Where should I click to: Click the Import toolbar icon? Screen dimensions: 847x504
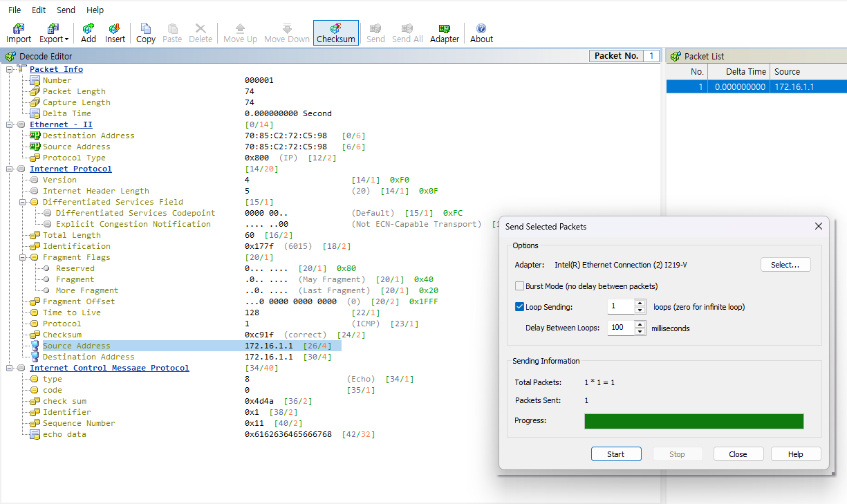click(19, 32)
